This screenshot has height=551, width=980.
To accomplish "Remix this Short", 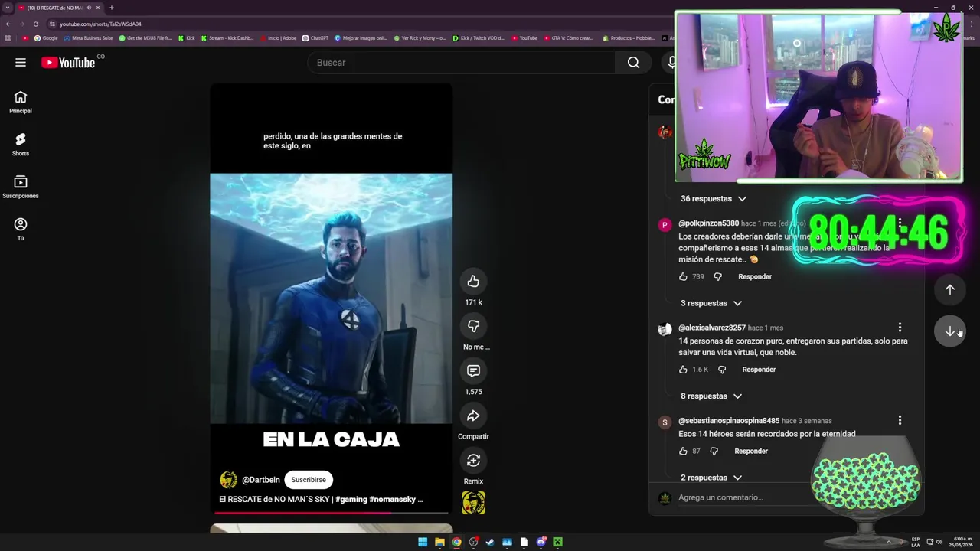I will [x=473, y=461].
